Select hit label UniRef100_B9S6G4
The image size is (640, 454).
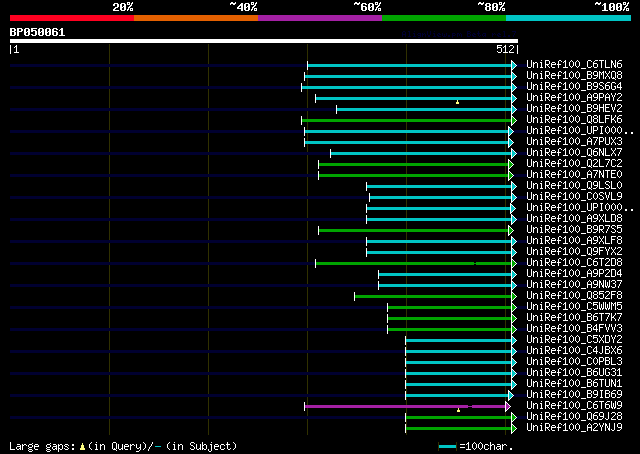pyautogui.click(x=574, y=87)
